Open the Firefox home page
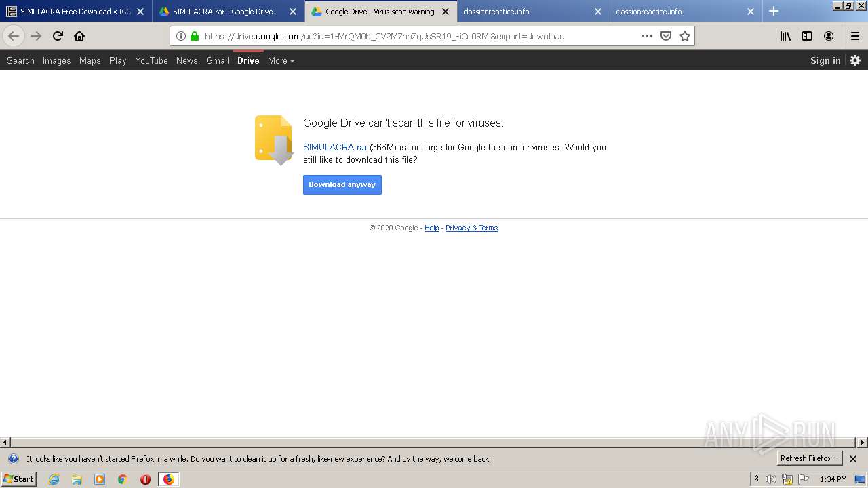868x488 pixels. (x=79, y=36)
